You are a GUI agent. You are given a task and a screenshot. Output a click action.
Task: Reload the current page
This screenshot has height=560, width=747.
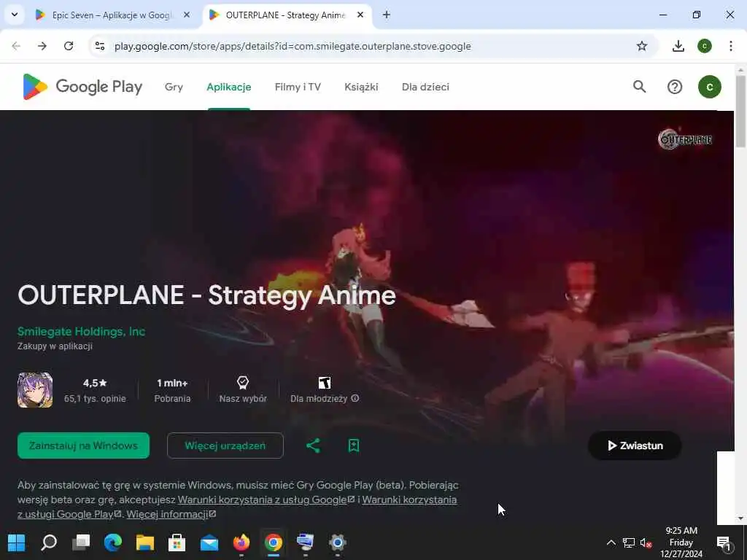pos(69,46)
